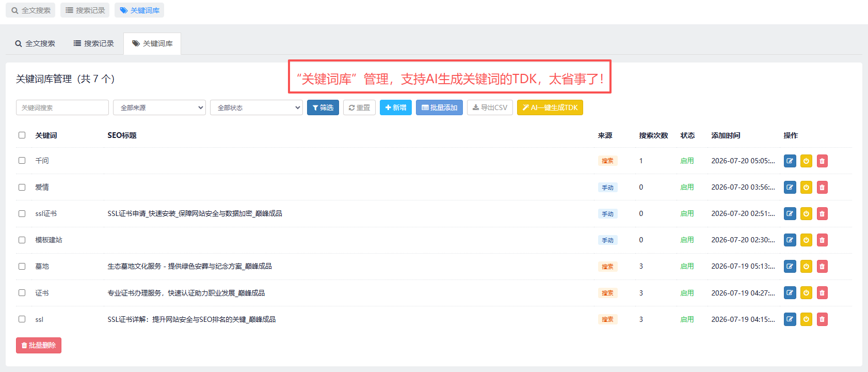The image size is (868, 372).
Task: Tick the select-all checkbox in the table header
Action: click(x=22, y=135)
